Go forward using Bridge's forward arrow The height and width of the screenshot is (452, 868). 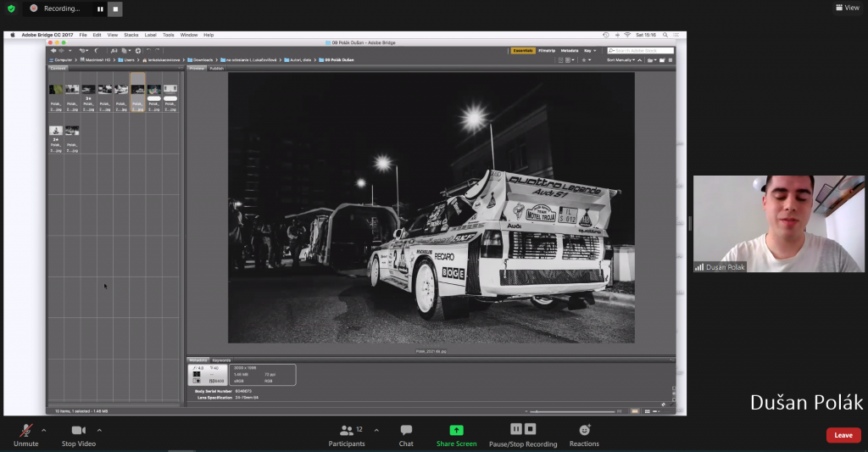point(61,50)
